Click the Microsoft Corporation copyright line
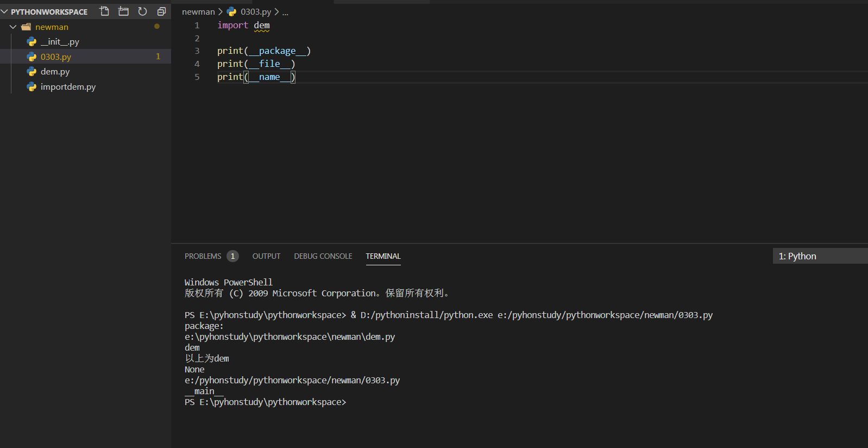This screenshot has height=448, width=868. point(317,293)
